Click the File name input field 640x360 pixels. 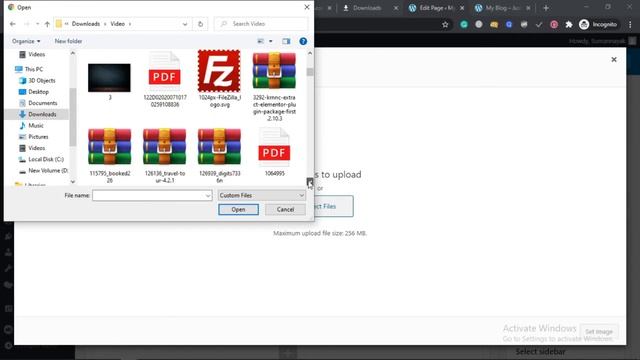tap(152, 196)
